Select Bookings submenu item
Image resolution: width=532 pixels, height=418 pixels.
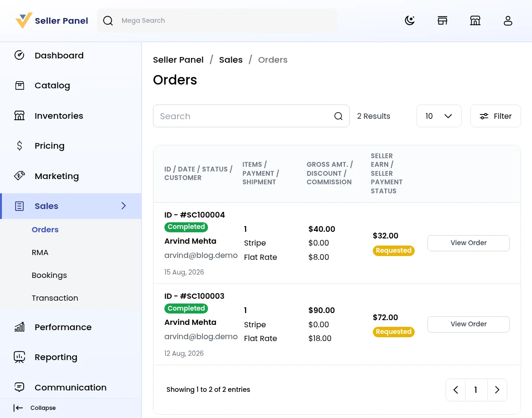coord(49,275)
